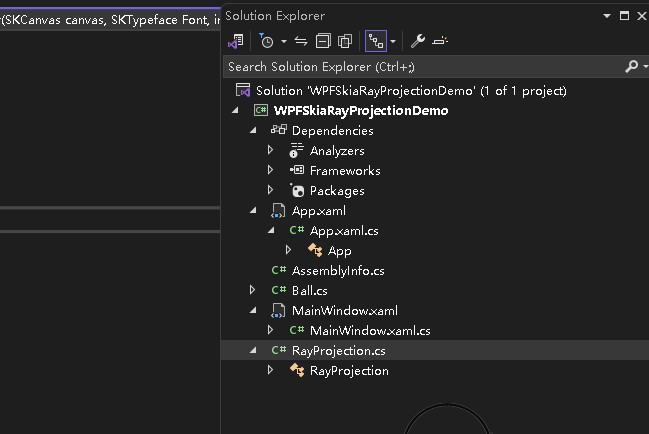The height and width of the screenshot is (434, 649).
Task: Click the App class icon
Action: coord(315,250)
